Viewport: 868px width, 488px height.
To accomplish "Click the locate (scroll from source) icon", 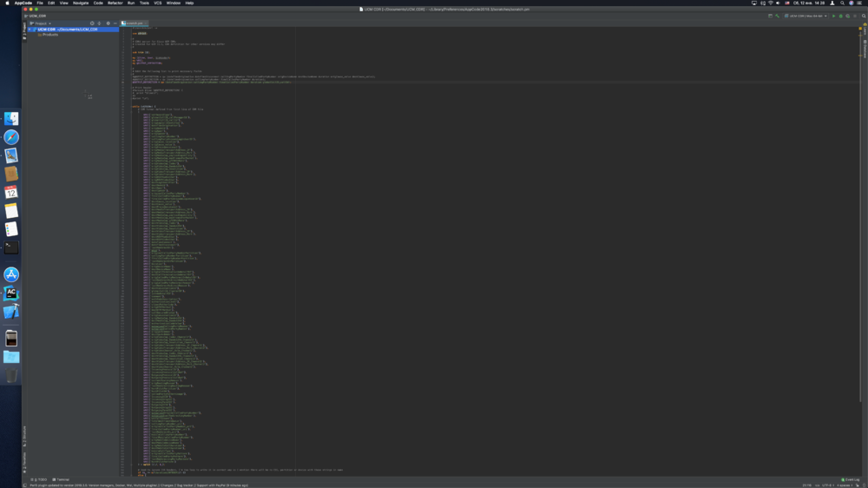I will click(92, 23).
